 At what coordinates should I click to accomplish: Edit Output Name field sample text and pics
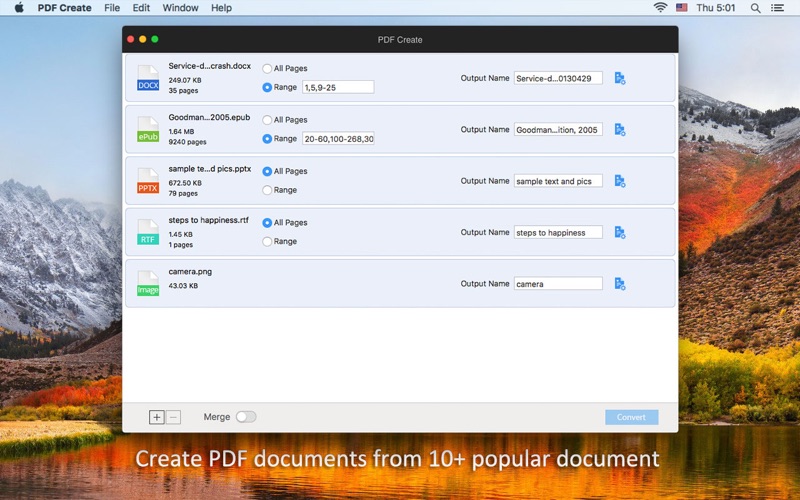tap(558, 181)
